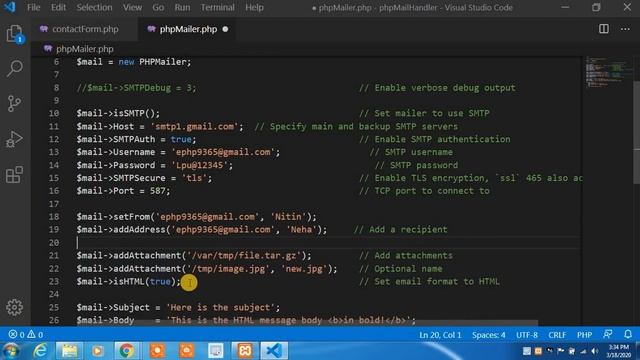Click phpMailer.php in the breadcrumb

tap(84, 49)
